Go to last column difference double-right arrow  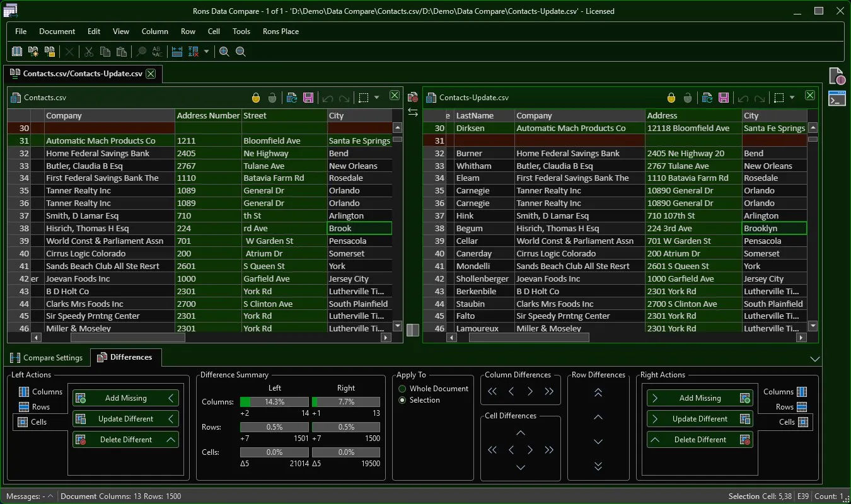click(549, 392)
